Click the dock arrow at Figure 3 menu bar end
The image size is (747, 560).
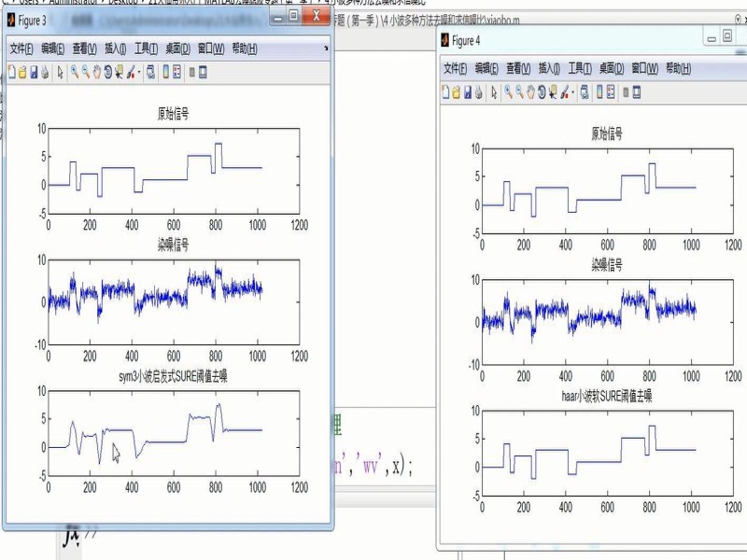tap(326, 49)
